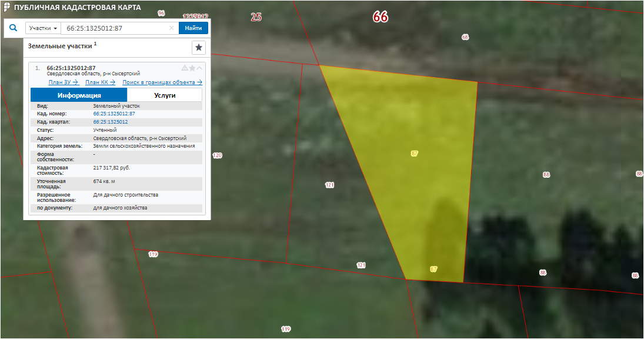
Task: Open the План КК link
Action: (x=100, y=82)
